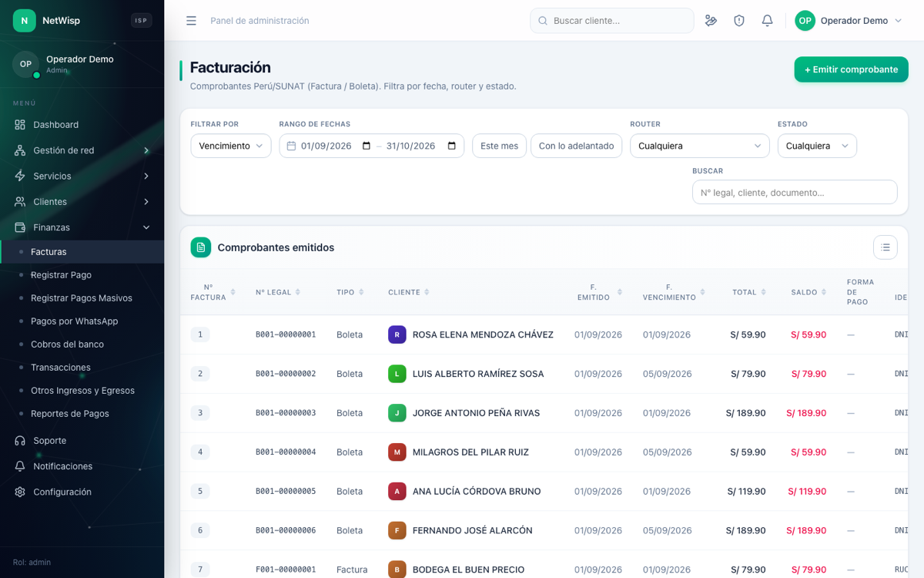924x578 pixels.
Task: Go to Registrar Pago
Action: pos(82,275)
